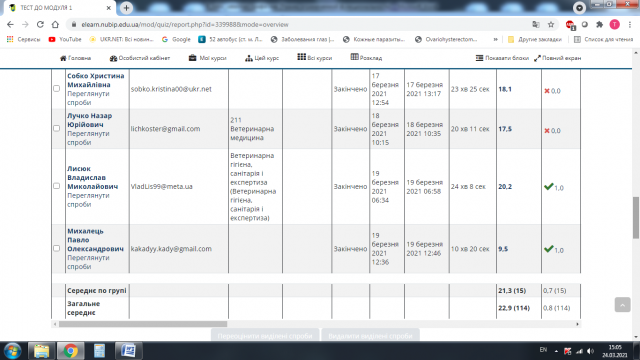Open Всі курси menu item
This screenshot has width=640, height=360.
pos(314,58)
